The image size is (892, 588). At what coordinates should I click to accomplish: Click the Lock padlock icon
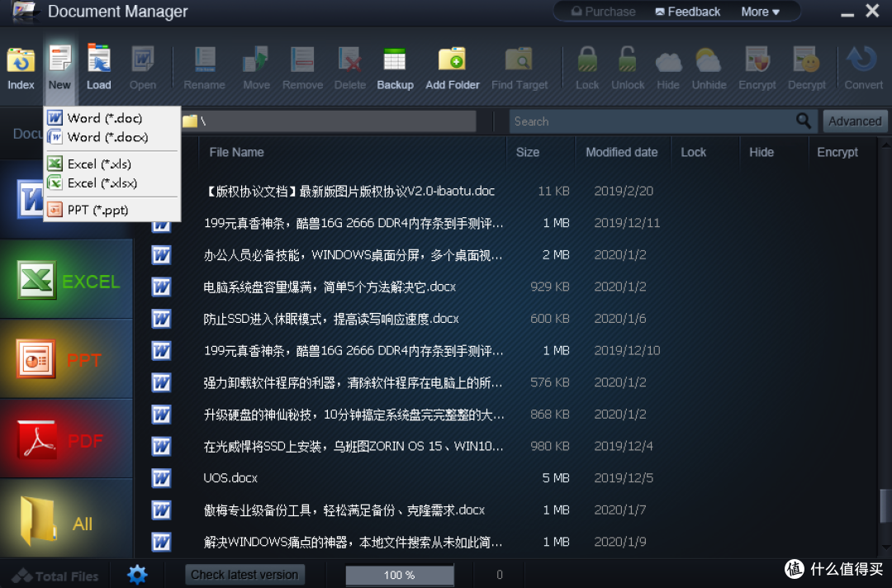587,59
